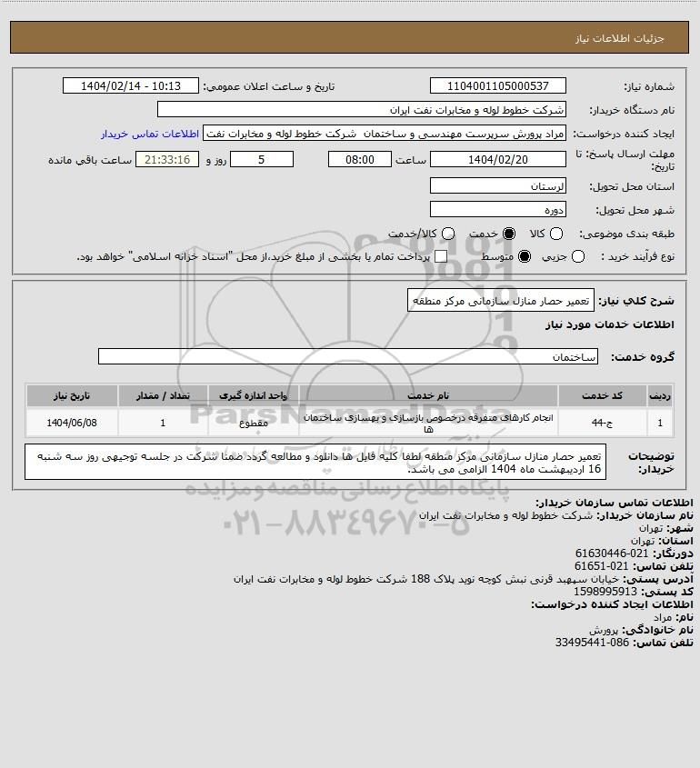Click the اطلاعات خدمات مورد نیاز heading
Viewport: 700px width, 768px height.
coord(610,324)
